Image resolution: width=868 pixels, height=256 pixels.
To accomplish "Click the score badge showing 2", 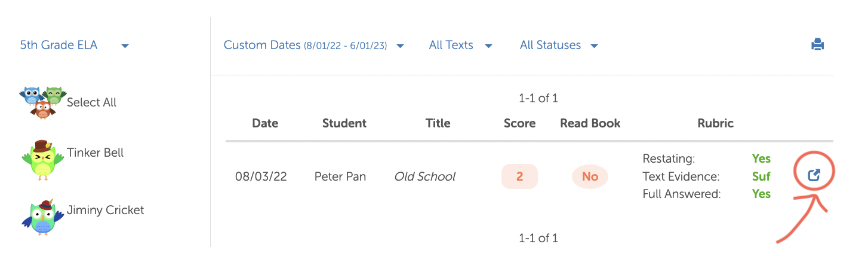I will click(x=519, y=176).
